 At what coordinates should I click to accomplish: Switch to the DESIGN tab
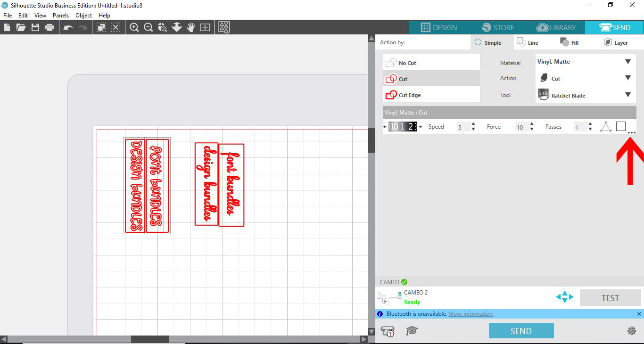point(438,27)
